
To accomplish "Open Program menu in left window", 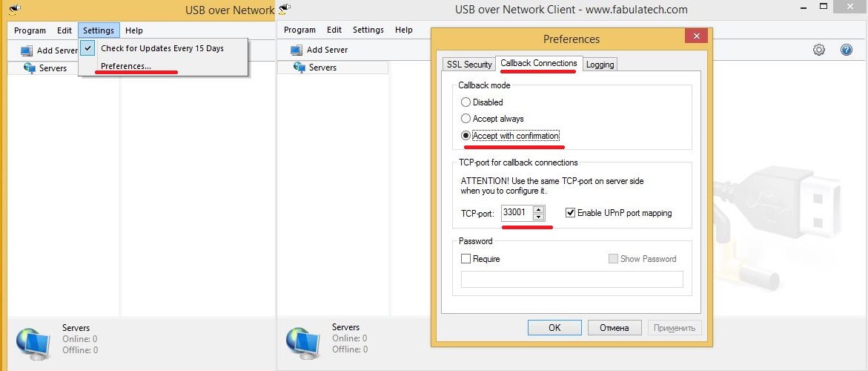I will (x=30, y=30).
